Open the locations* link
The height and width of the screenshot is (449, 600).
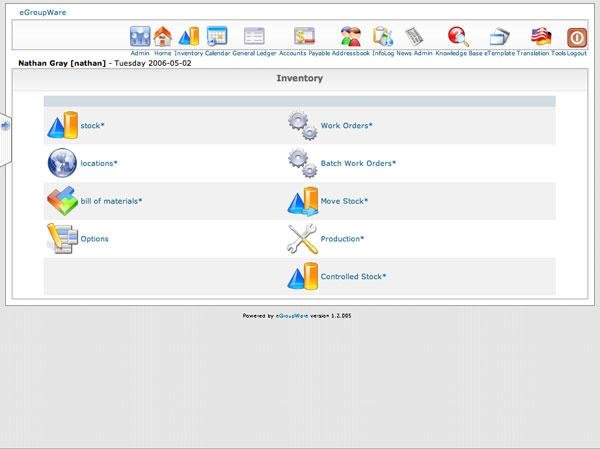tap(99, 163)
